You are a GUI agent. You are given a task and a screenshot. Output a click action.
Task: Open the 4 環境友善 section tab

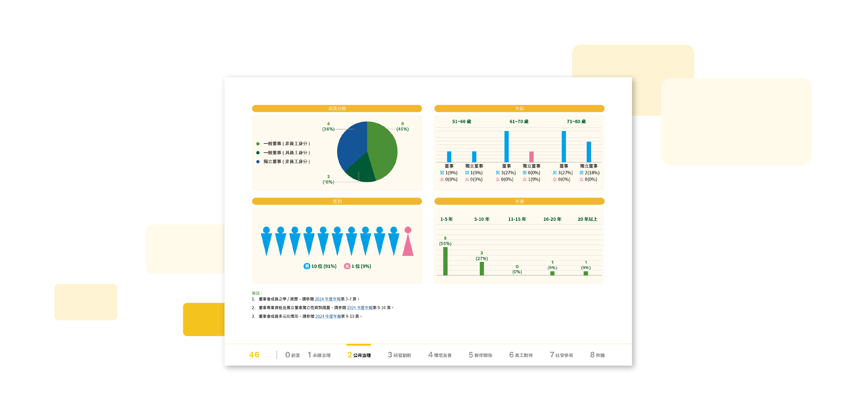point(440,355)
